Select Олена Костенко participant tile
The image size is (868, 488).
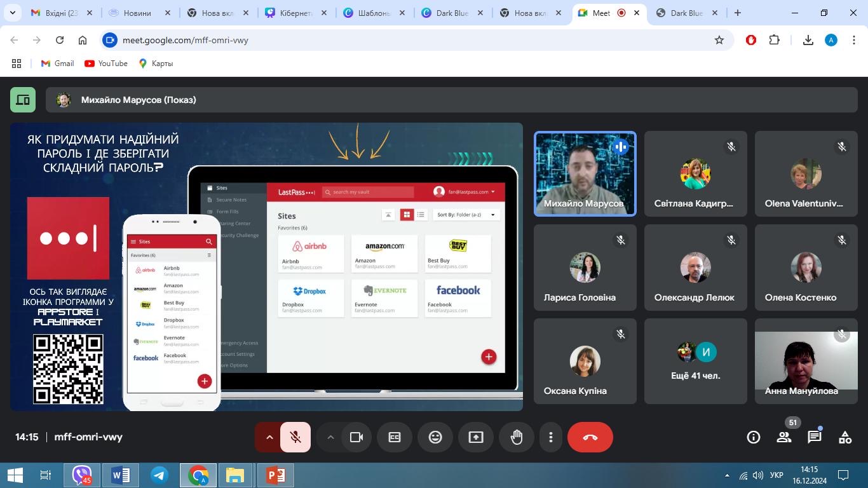pos(806,268)
